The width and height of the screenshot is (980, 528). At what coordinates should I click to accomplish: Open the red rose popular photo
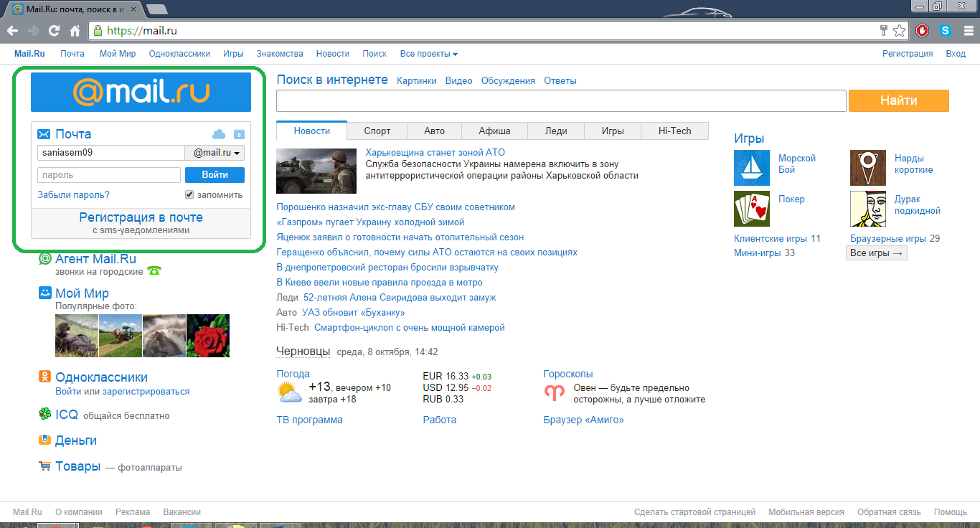(x=208, y=336)
